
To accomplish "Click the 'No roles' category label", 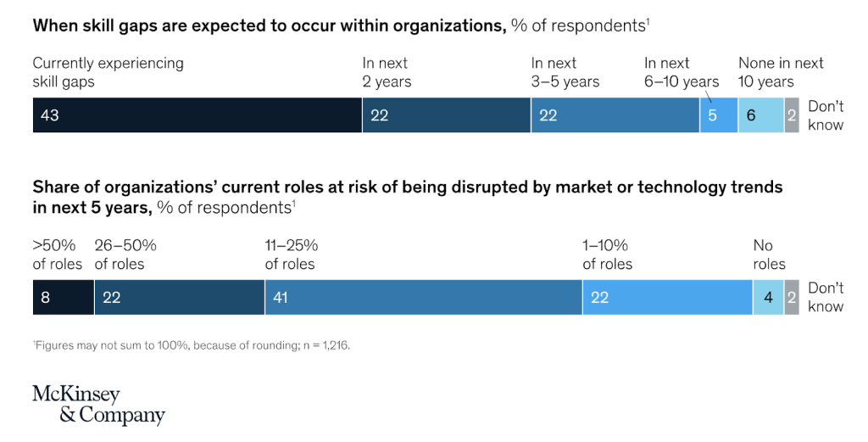I will click(769, 255).
